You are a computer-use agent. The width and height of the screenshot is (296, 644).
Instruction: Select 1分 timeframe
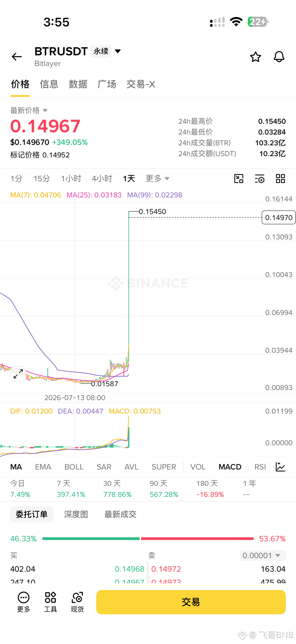[16, 179]
